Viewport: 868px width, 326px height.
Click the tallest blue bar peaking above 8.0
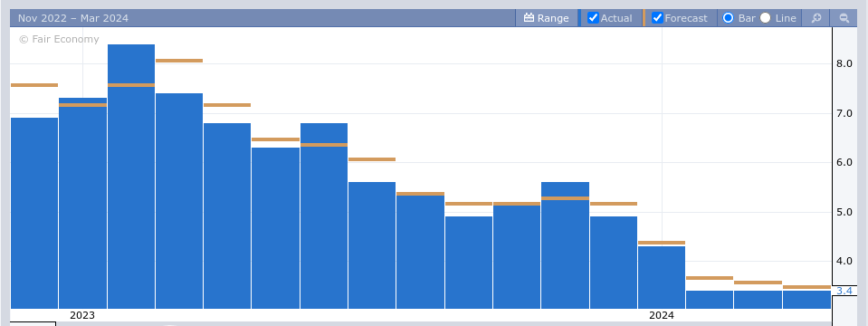(131, 176)
